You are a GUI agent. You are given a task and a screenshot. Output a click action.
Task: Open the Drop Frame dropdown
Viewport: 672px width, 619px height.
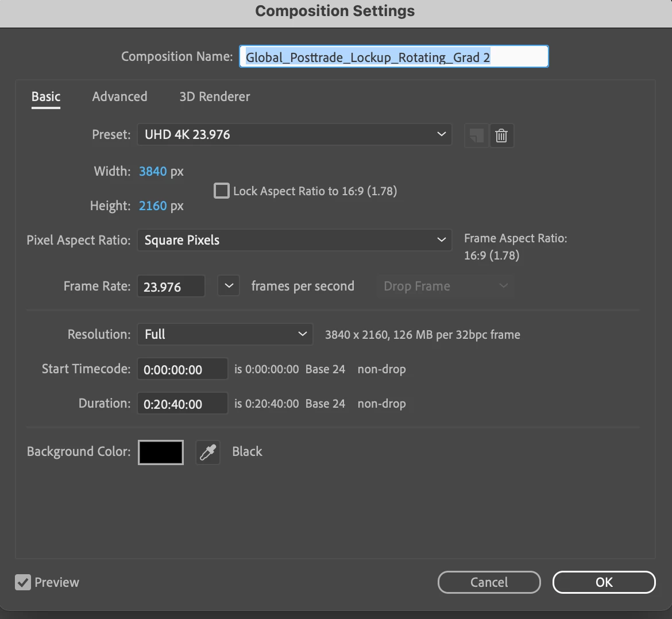445,286
